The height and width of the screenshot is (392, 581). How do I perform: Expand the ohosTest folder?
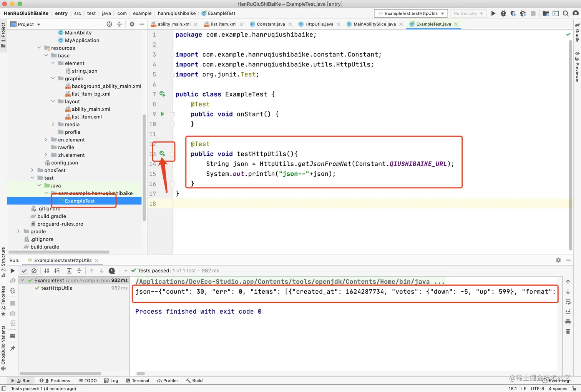tap(32, 170)
